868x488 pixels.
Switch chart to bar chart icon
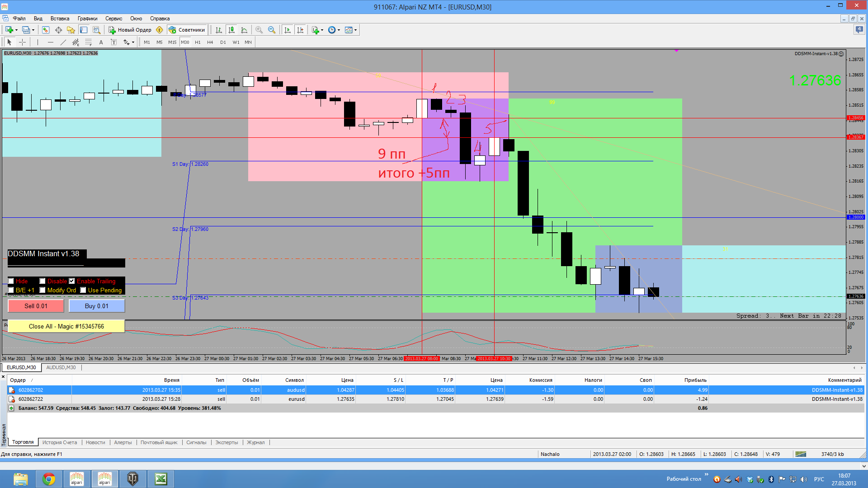tap(219, 30)
